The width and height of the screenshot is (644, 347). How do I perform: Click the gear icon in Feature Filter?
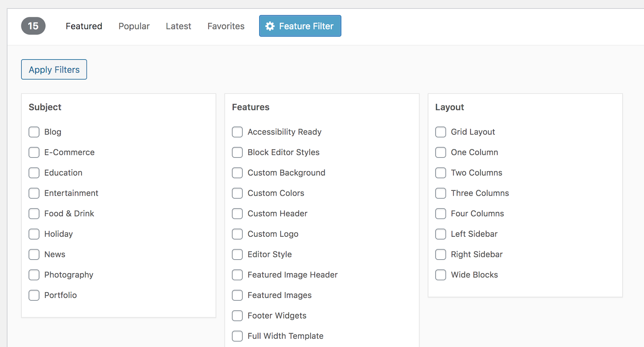click(x=270, y=26)
